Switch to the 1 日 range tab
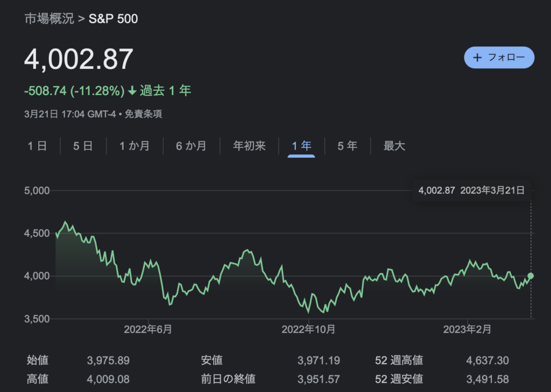The image size is (551, 392). (x=37, y=146)
